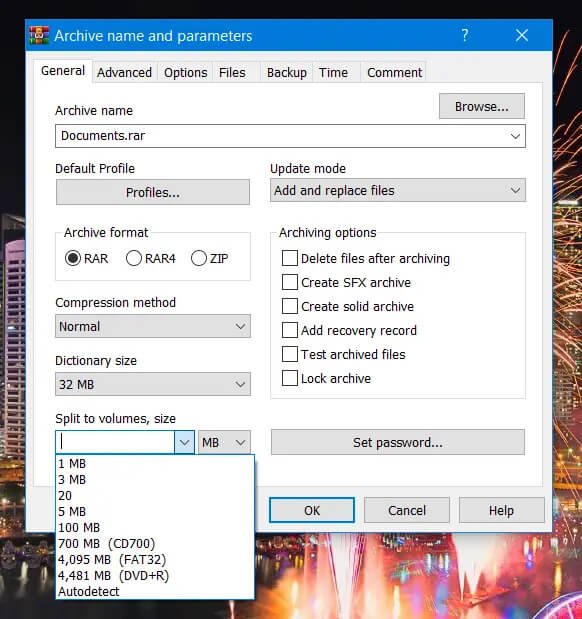Tick Create solid archive checkbox
Viewport: 582px width, 619px height.
click(x=290, y=306)
